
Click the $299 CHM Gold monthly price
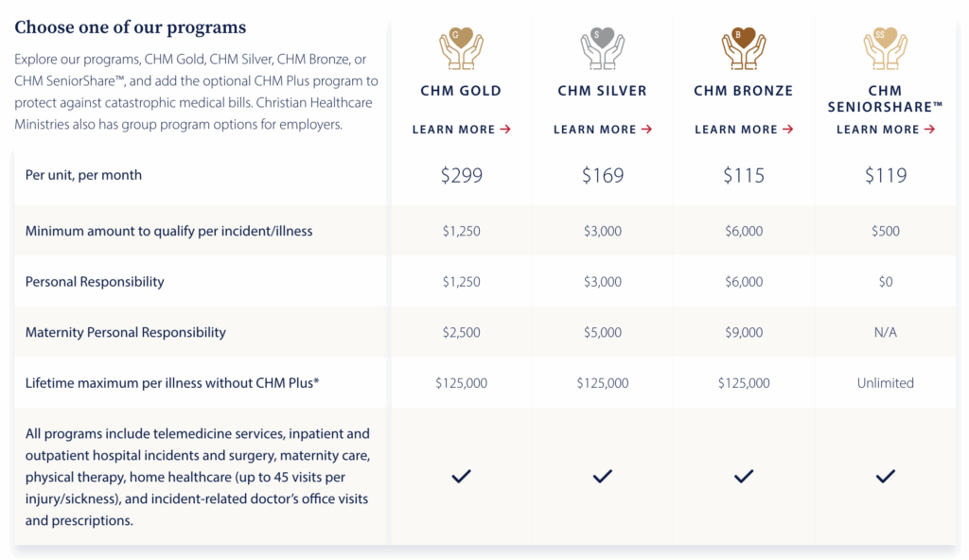[x=461, y=175]
